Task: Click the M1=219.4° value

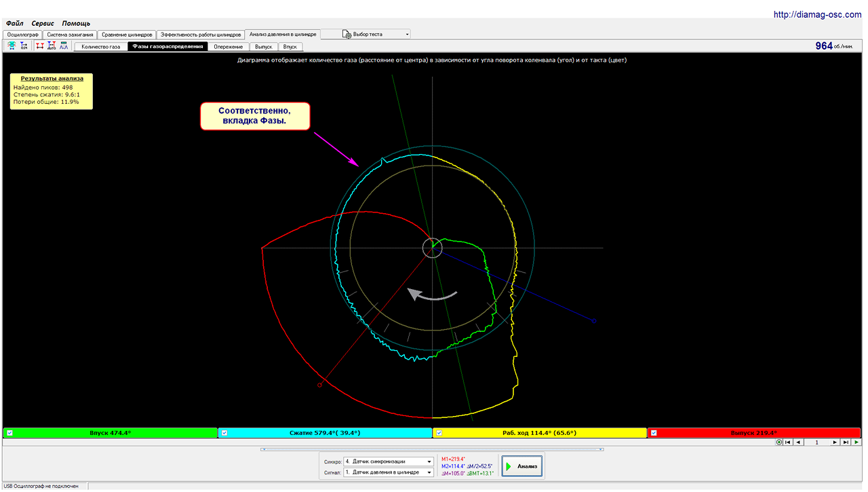Action: 454,459
